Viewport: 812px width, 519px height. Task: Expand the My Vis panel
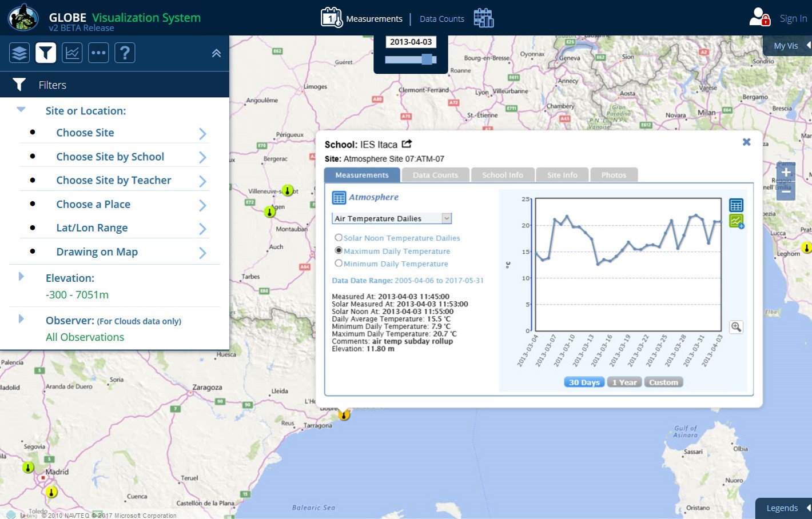click(x=788, y=46)
